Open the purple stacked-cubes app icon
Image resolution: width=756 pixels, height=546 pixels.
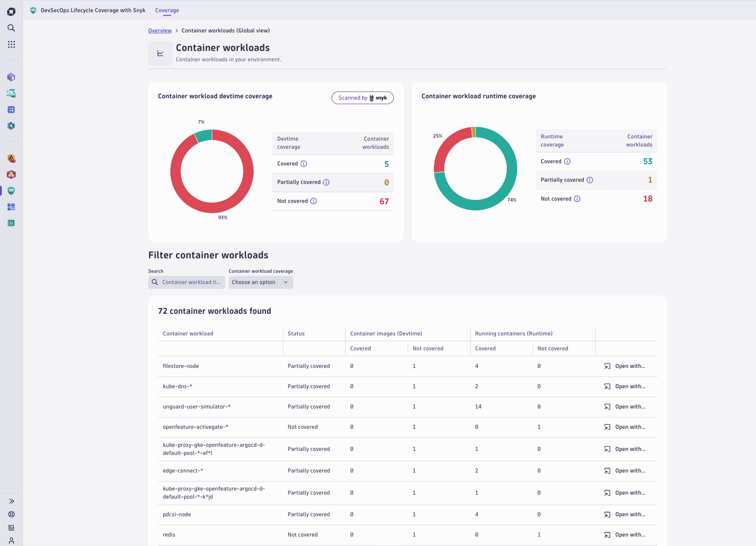click(11, 77)
